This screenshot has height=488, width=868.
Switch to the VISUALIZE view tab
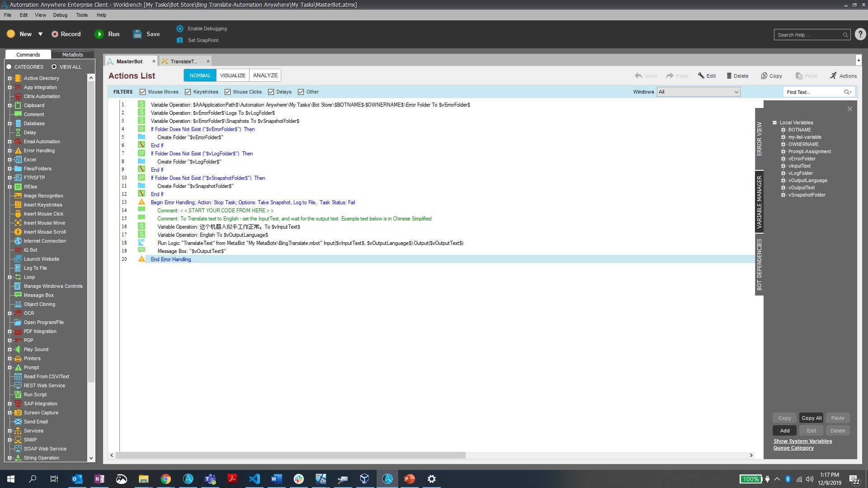(x=233, y=75)
